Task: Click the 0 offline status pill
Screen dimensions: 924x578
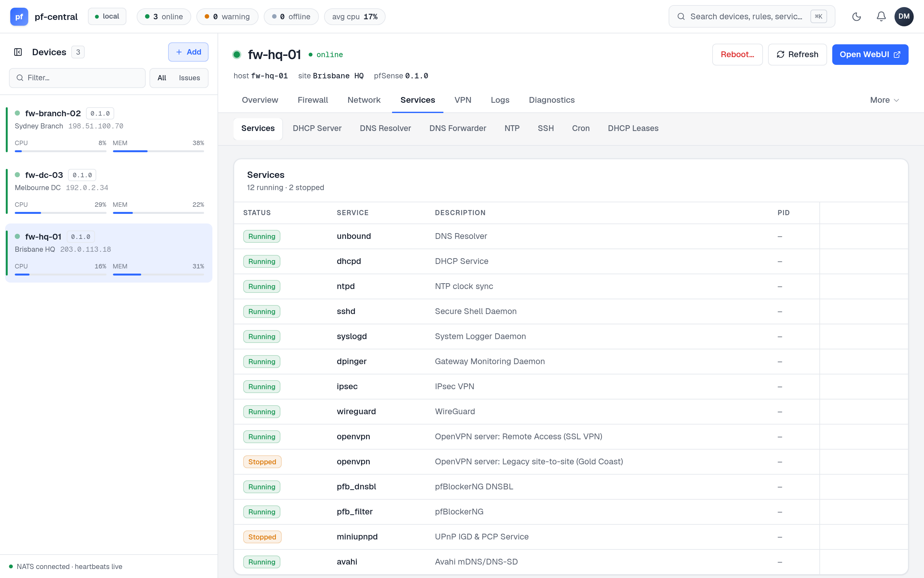Action: 291,16
